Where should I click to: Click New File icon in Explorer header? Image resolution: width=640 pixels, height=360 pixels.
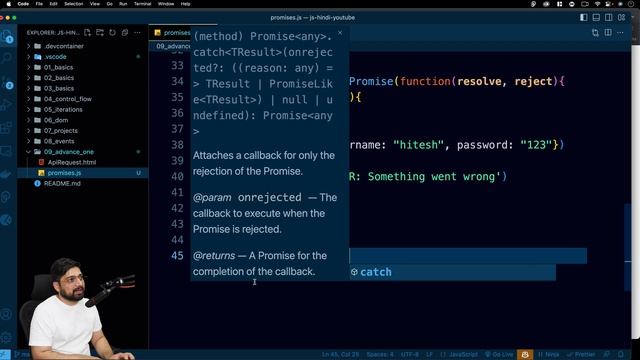click(87, 32)
